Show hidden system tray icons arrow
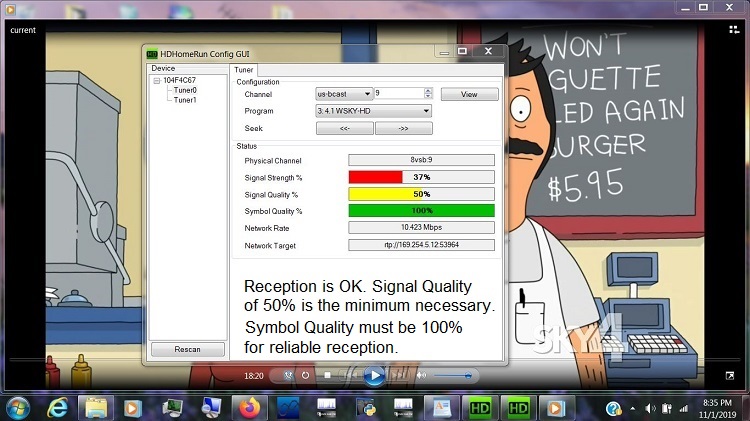The width and height of the screenshot is (750, 421). (633, 409)
